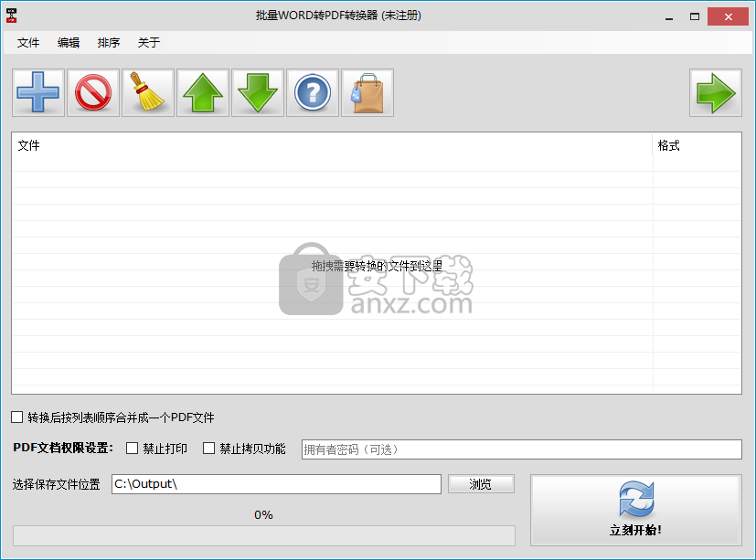Move file down with green down arrow

point(258,92)
